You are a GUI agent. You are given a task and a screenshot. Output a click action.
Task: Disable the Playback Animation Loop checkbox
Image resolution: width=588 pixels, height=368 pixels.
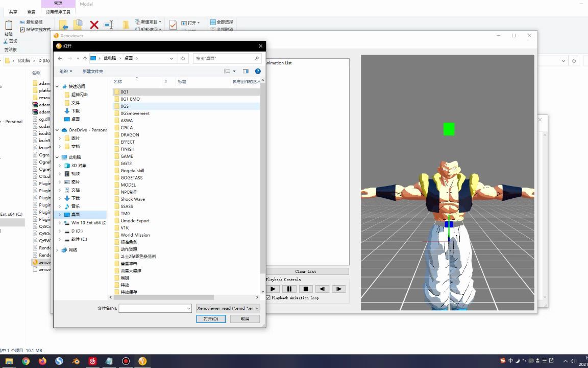[267, 298]
